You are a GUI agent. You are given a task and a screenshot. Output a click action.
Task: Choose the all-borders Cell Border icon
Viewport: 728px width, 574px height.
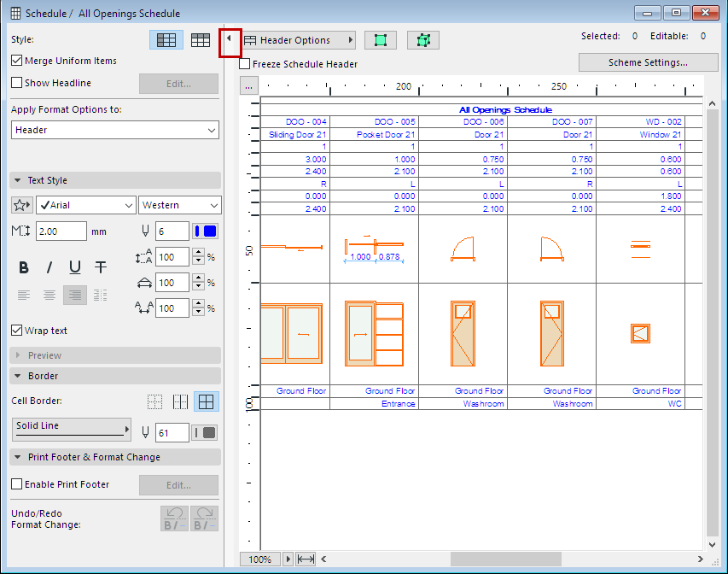pos(206,401)
